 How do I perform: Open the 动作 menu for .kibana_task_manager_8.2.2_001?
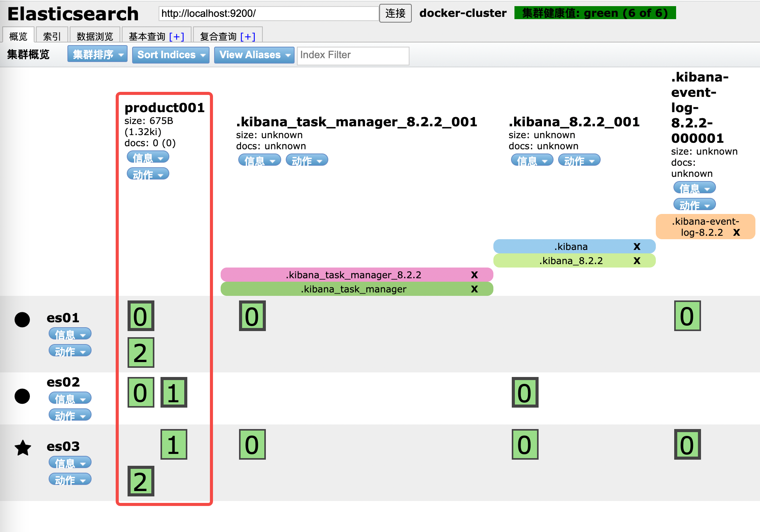tap(306, 160)
